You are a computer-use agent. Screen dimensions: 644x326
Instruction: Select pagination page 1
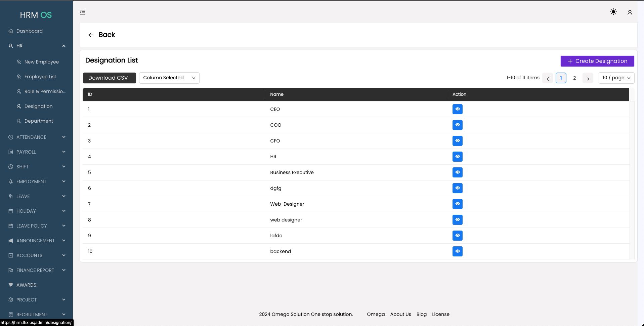pyautogui.click(x=561, y=78)
